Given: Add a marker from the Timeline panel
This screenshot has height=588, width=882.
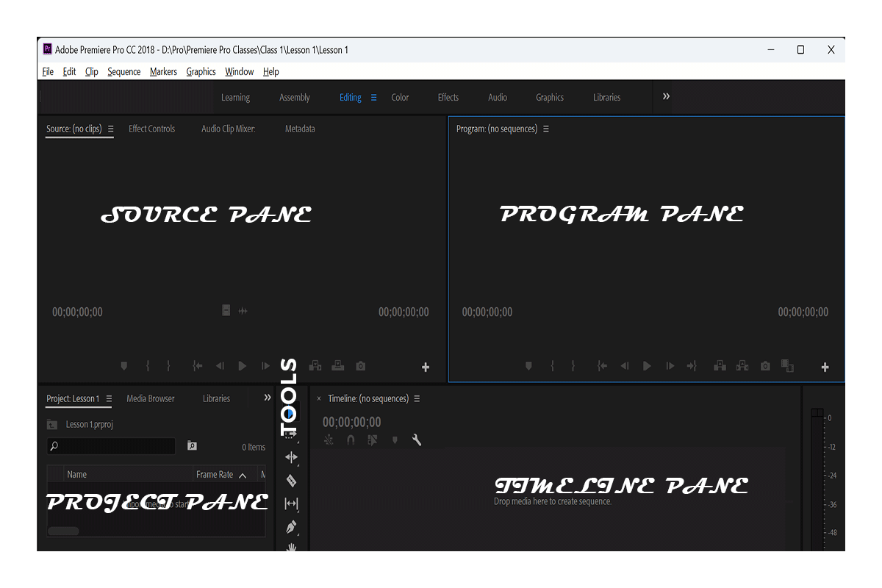Looking at the screenshot, I should 395,440.
